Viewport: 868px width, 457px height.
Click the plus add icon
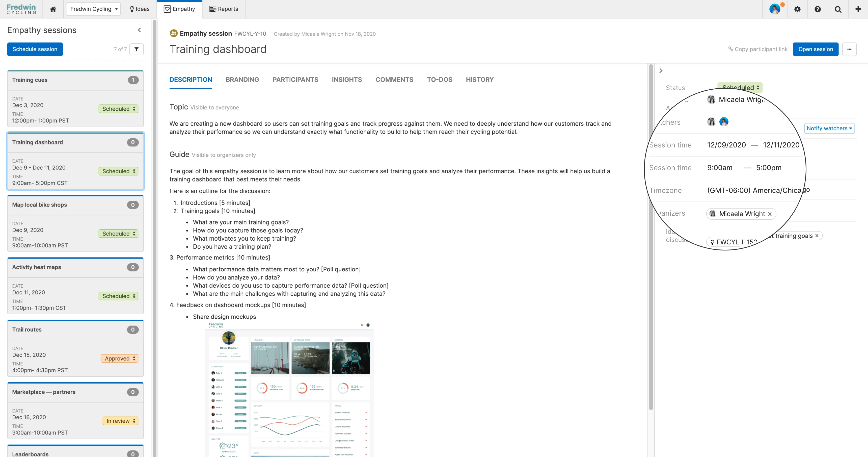tap(858, 9)
